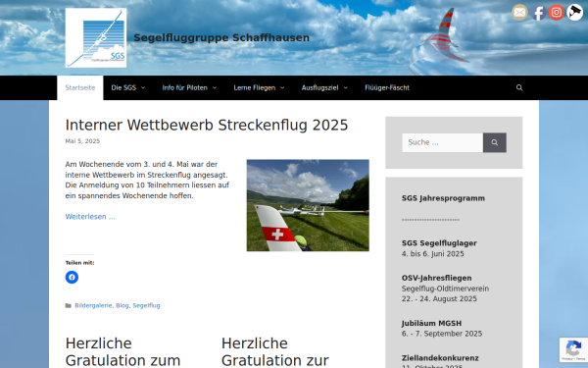Select the post date Mai 5, 2025
588x368 pixels.
[x=82, y=141]
